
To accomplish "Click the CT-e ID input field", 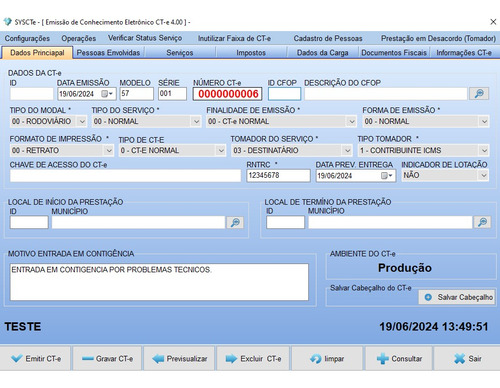I will click(x=32, y=94).
